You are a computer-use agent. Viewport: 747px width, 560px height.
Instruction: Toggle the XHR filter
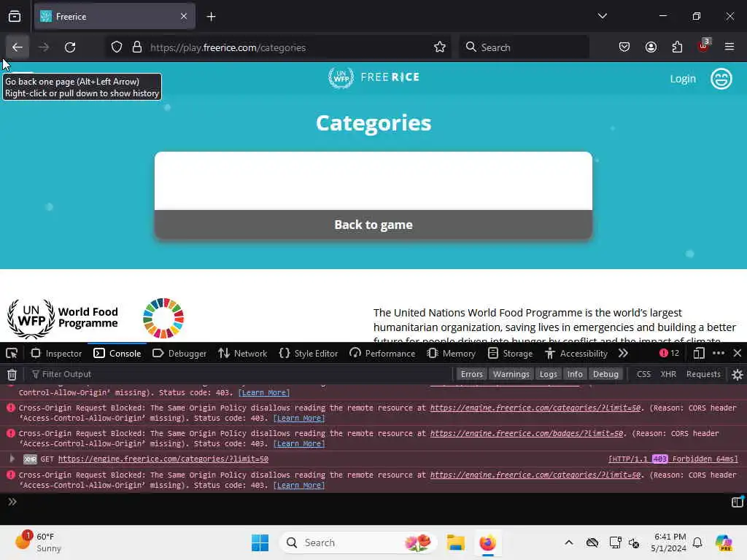(668, 374)
